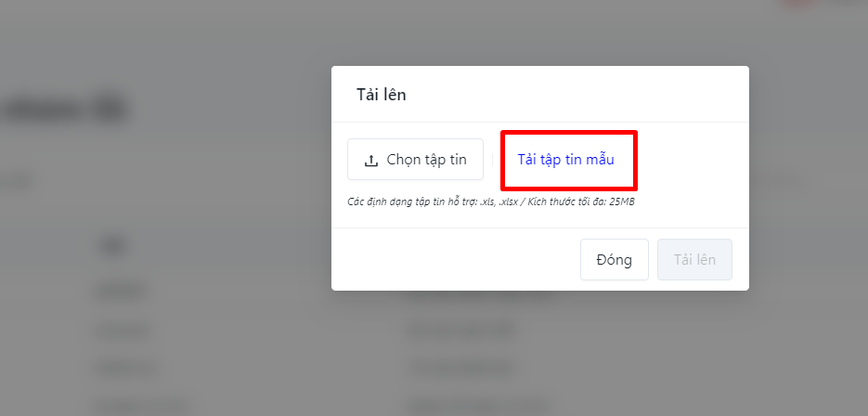Image resolution: width=868 pixels, height=416 pixels.
Task: Click the blurred page heading behind the dialog
Action: tap(64, 110)
